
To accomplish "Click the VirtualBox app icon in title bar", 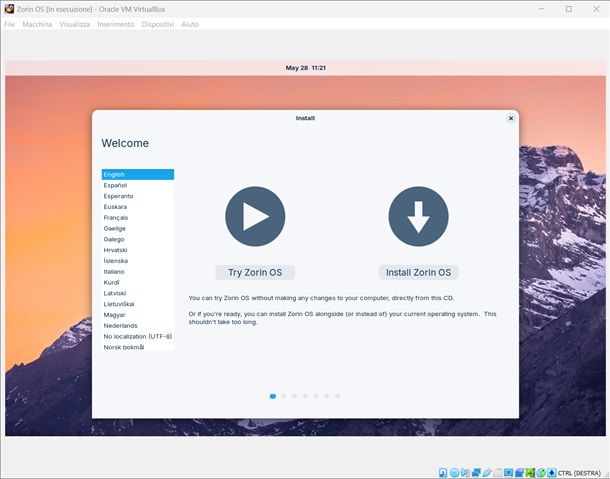I will (9, 9).
